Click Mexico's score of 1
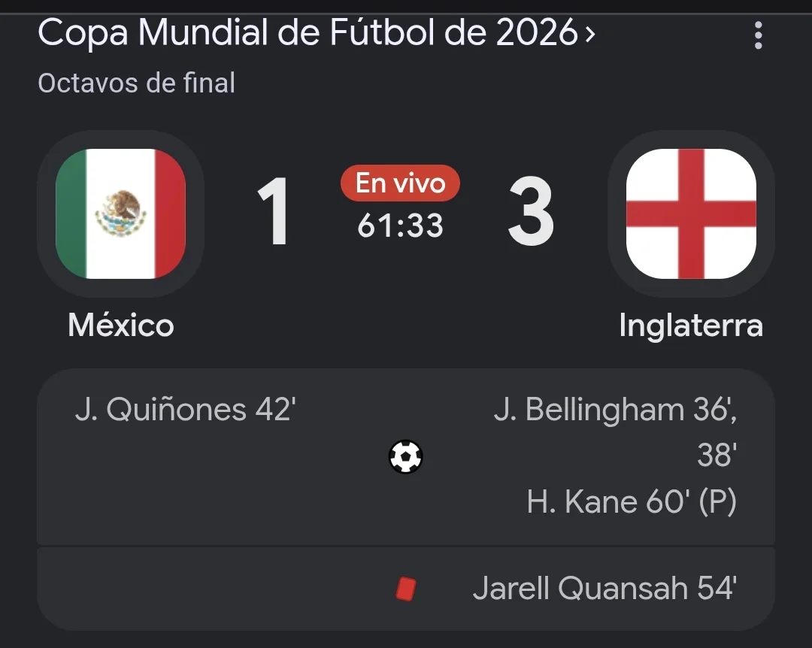The image size is (812, 648). [273, 211]
